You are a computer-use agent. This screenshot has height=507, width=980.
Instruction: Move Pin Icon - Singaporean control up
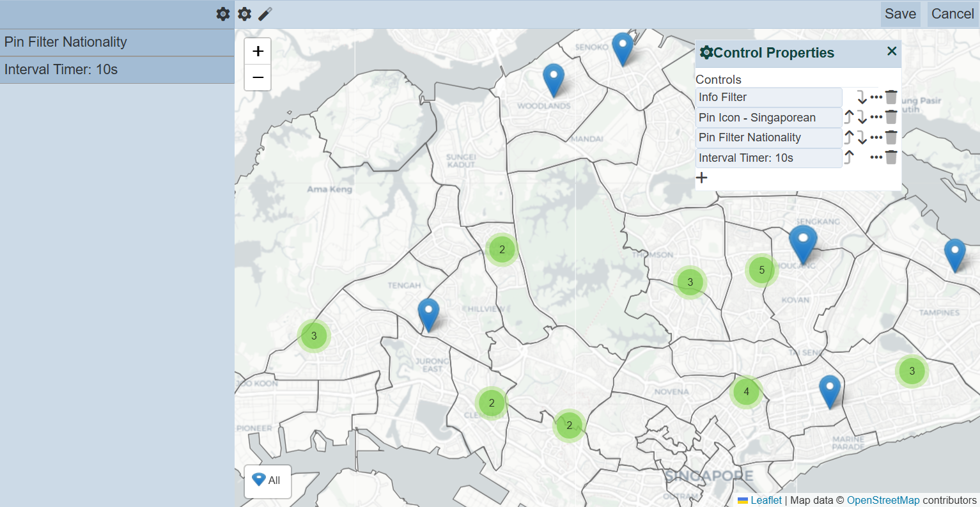click(849, 117)
